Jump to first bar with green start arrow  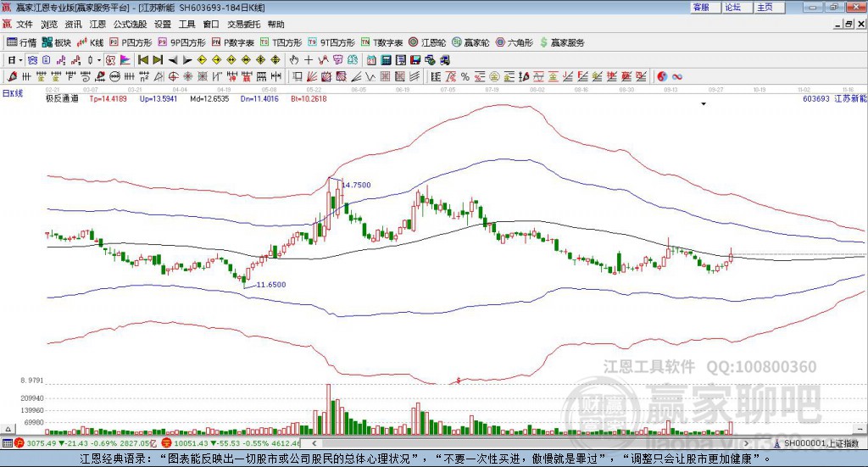point(143,60)
